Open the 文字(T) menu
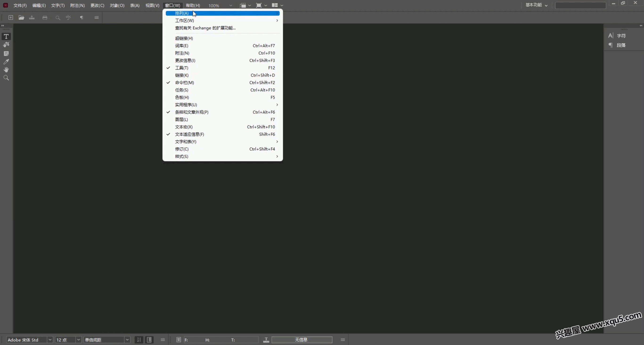 (58, 5)
